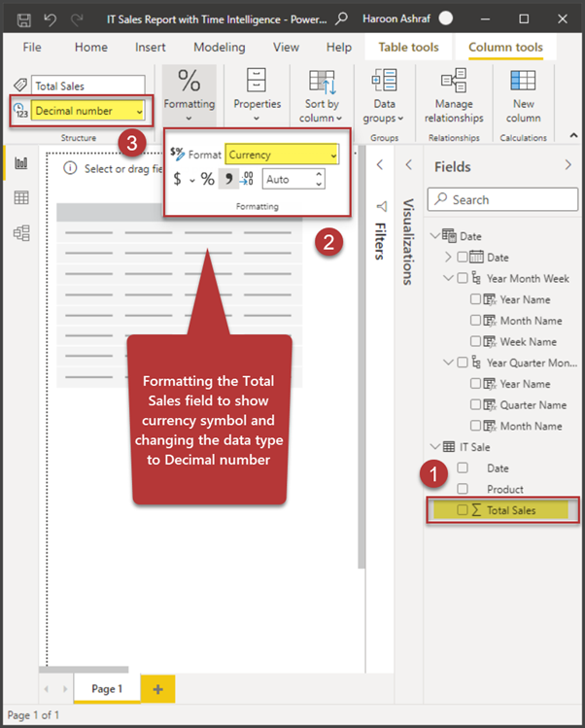The width and height of the screenshot is (585, 728).
Task: Select the Page 1 tab
Action: click(x=107, y=689)
